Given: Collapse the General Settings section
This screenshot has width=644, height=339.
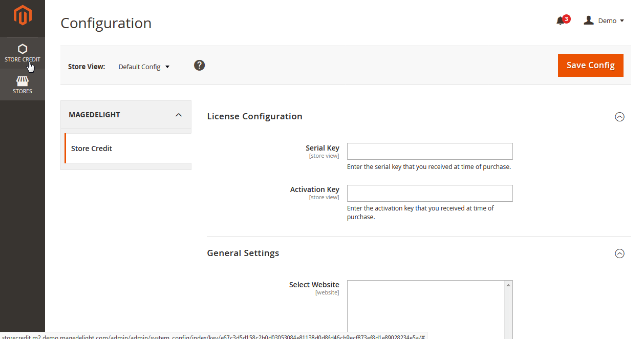Looking at the screenshot, I should (619, 253).
